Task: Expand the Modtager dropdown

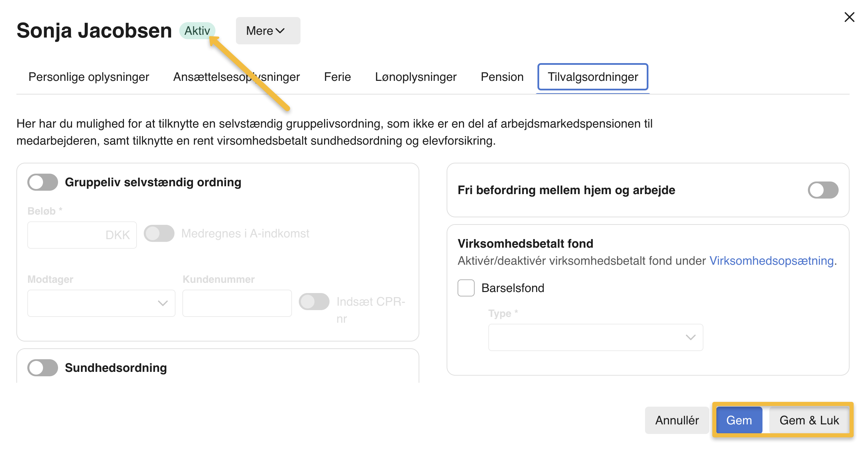Action: coord(101,303)
